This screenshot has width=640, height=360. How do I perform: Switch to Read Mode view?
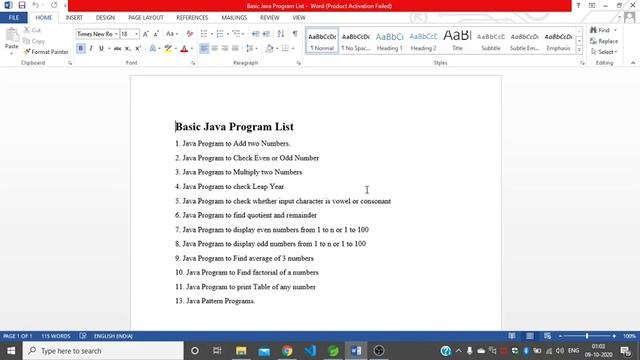[511, 336]
